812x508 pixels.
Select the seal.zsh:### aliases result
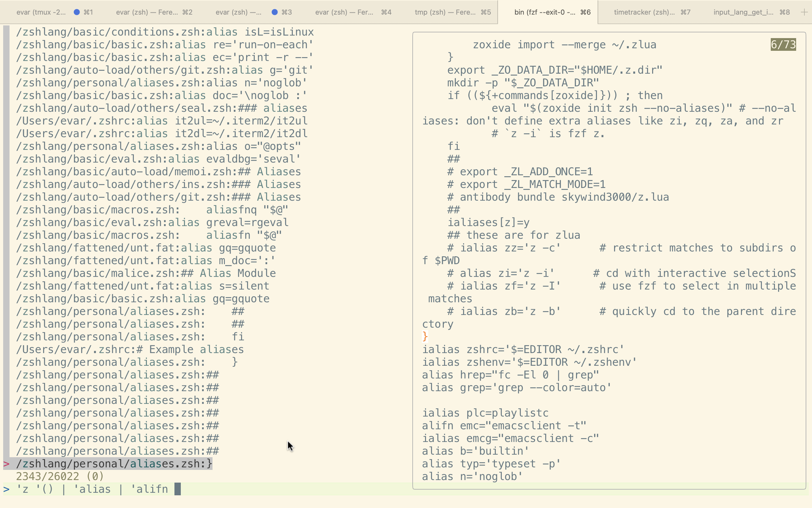162,108
